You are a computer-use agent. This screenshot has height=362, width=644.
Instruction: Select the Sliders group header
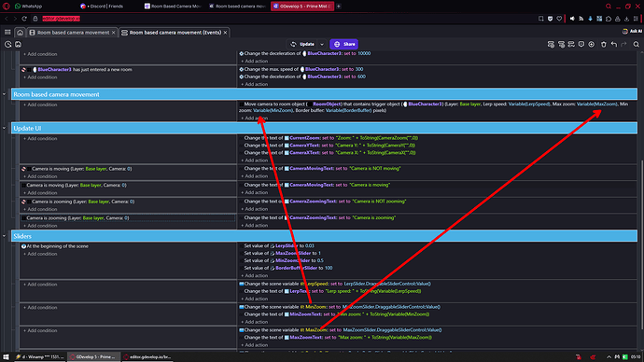[324, 236]
